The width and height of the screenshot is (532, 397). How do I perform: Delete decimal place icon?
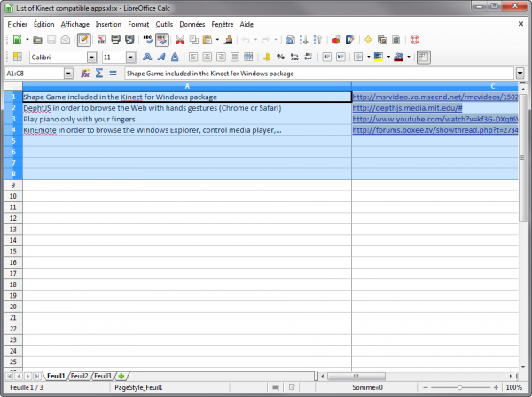click(x=308, y=57)
